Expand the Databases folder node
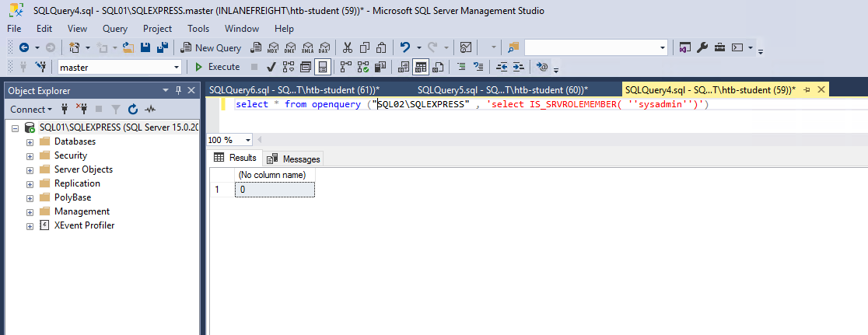The height and width of the screenshot is (335, 868). pos(30,141)
